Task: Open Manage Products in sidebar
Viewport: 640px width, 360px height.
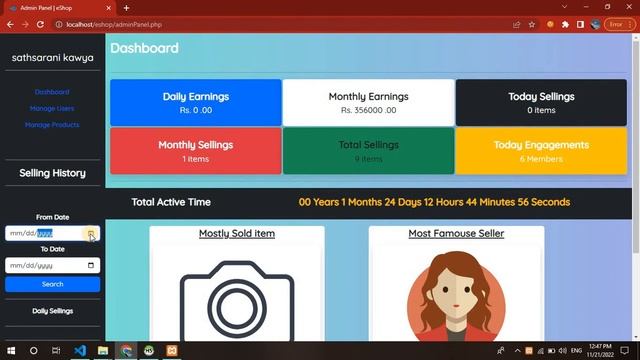Action: coord(52,125)
